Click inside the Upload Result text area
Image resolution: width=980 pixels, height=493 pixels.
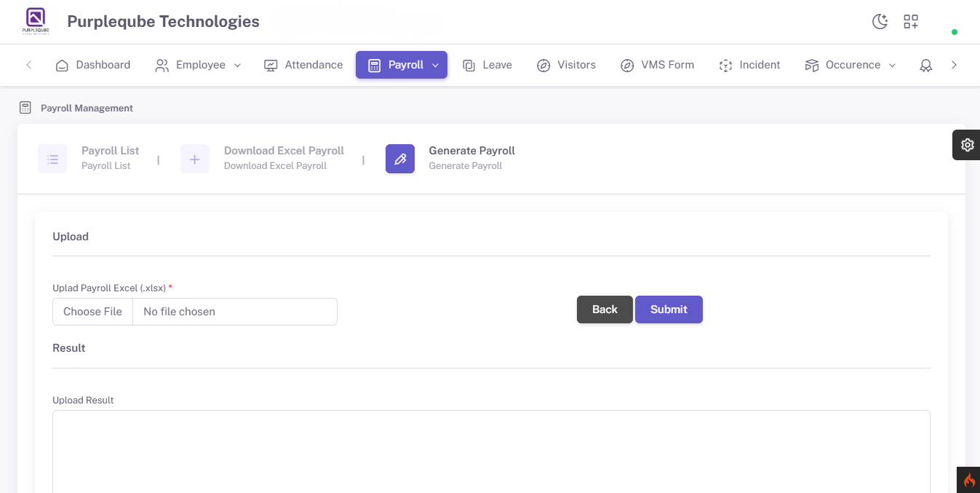coord(491,451)
